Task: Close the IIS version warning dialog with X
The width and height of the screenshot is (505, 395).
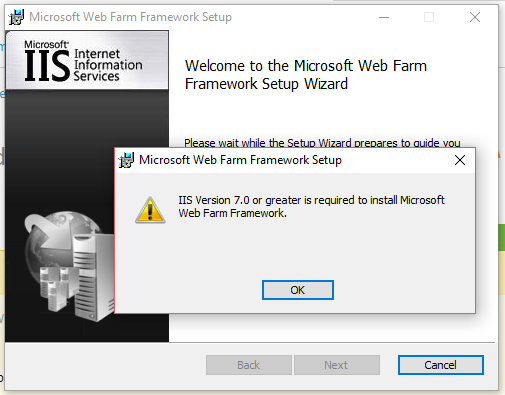Action: (460, 160)
